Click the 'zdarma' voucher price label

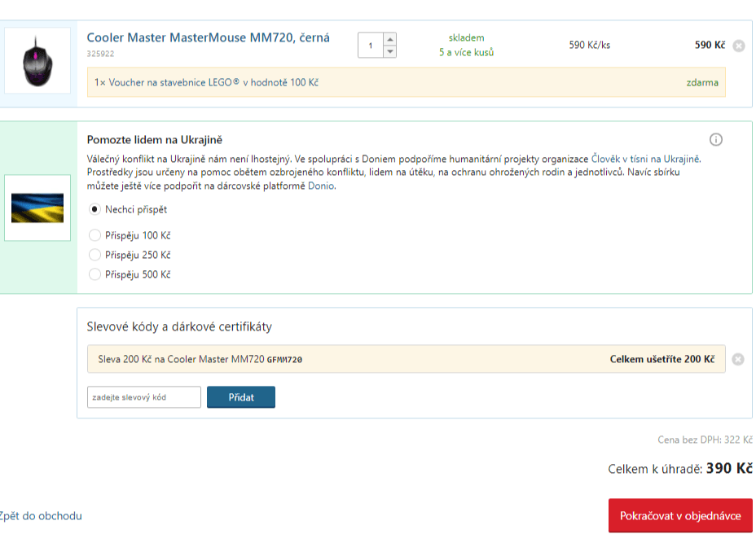pos(702,82)
